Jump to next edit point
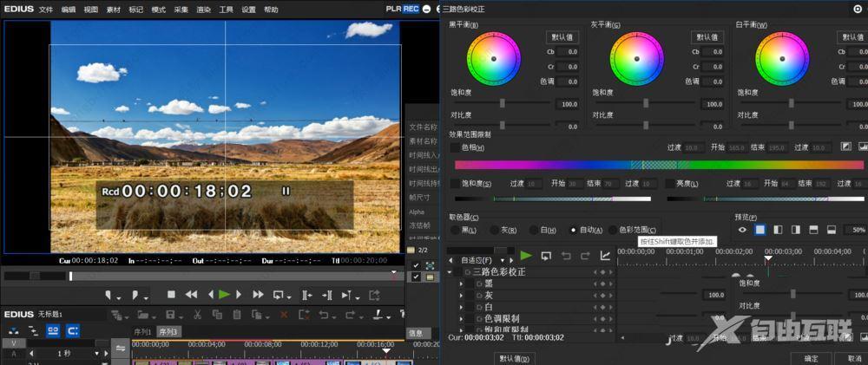This screenshot has width=868, height=365. coord(327,296)
